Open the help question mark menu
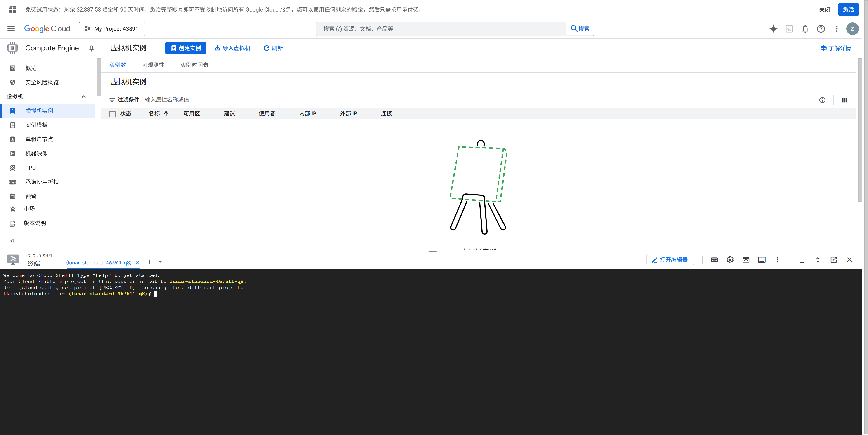 click(x=821, y=29)
